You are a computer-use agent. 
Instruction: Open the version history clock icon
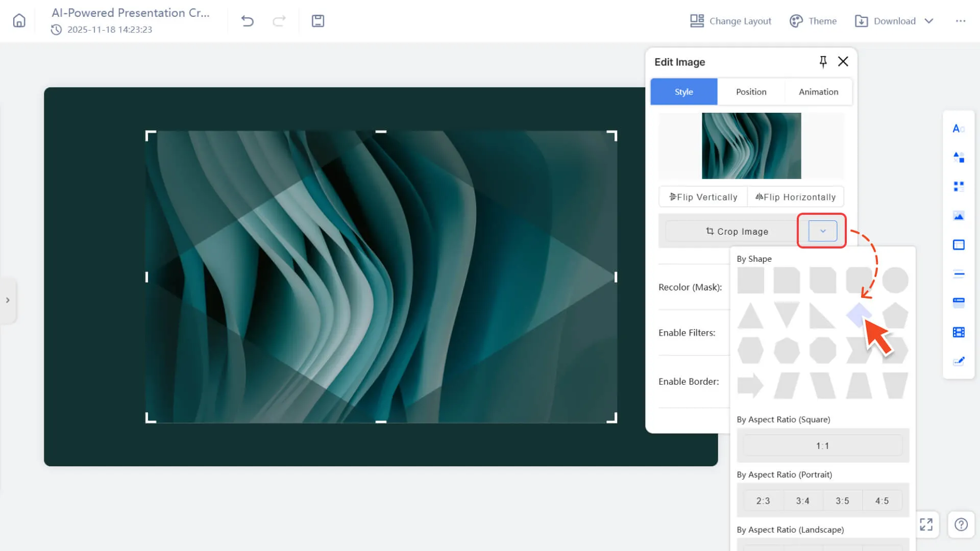pyautogui.click(x=56, y=30)
